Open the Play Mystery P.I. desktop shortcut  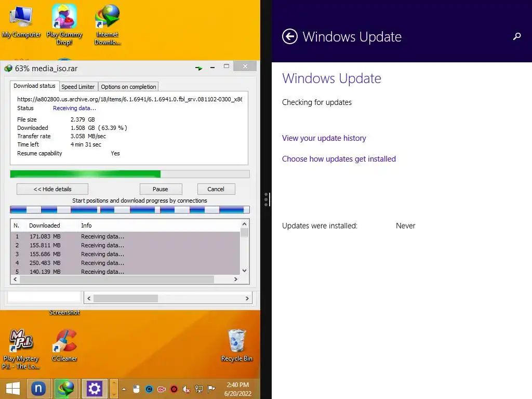coord(21,350)
